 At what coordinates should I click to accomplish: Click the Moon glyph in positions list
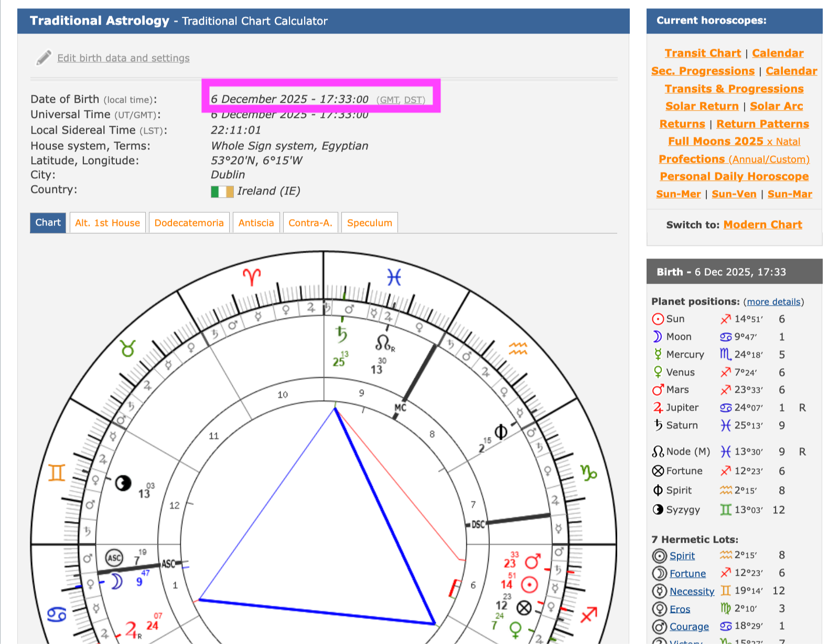657,337
